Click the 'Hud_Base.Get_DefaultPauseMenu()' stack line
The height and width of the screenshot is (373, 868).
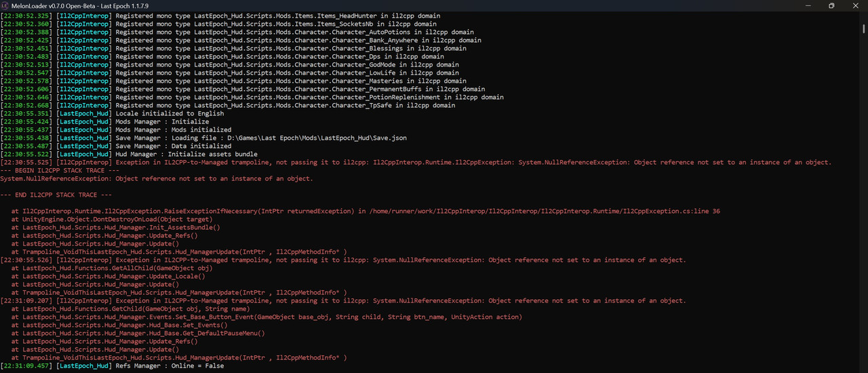pos(138,333)
